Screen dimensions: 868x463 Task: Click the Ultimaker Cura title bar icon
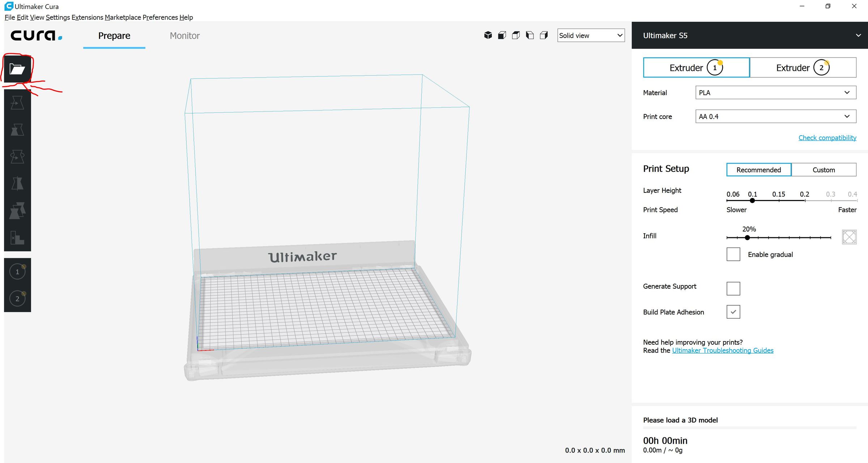(x=9, y=6)
